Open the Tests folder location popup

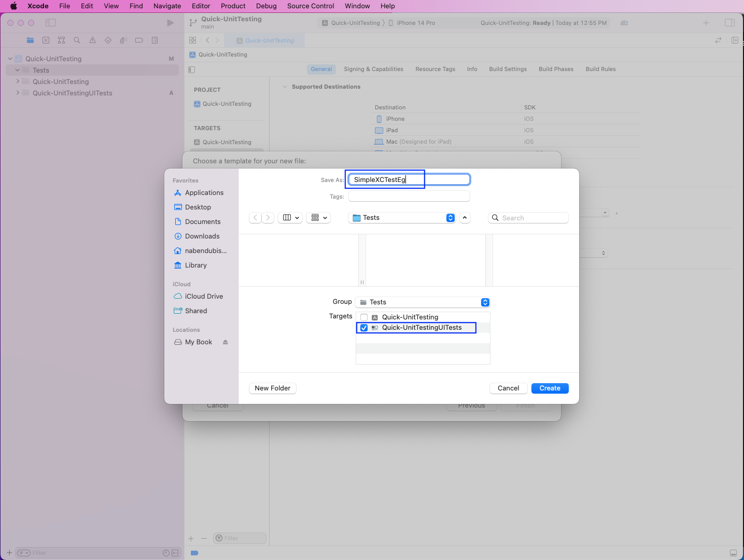coord(402,218)
